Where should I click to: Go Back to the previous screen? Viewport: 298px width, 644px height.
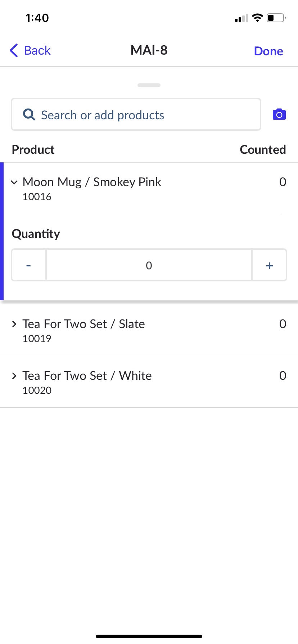point(37,51)
